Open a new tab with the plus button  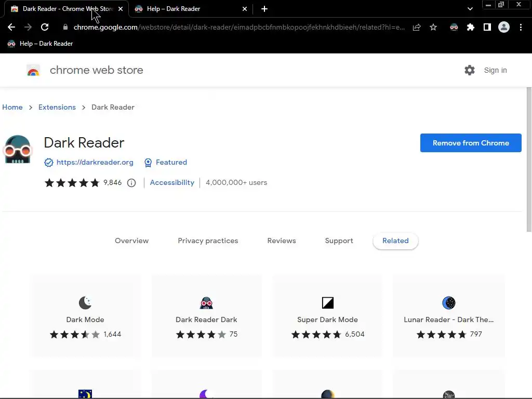264,9
